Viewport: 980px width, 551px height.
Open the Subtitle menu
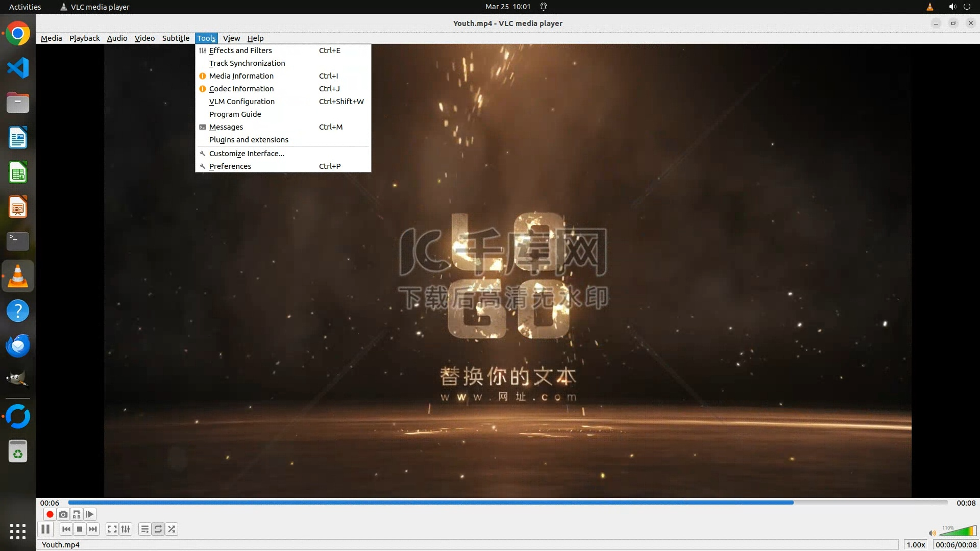[x=176, y=38]
